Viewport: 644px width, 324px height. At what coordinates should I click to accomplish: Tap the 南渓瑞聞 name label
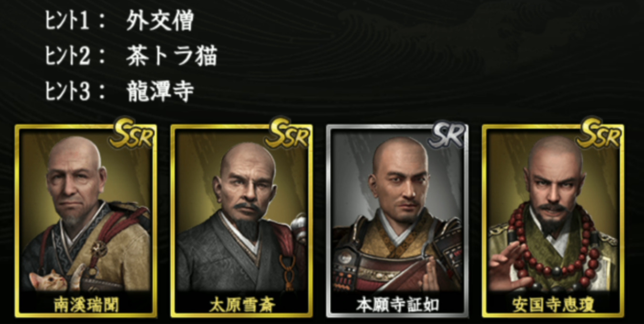pos(86,304)
